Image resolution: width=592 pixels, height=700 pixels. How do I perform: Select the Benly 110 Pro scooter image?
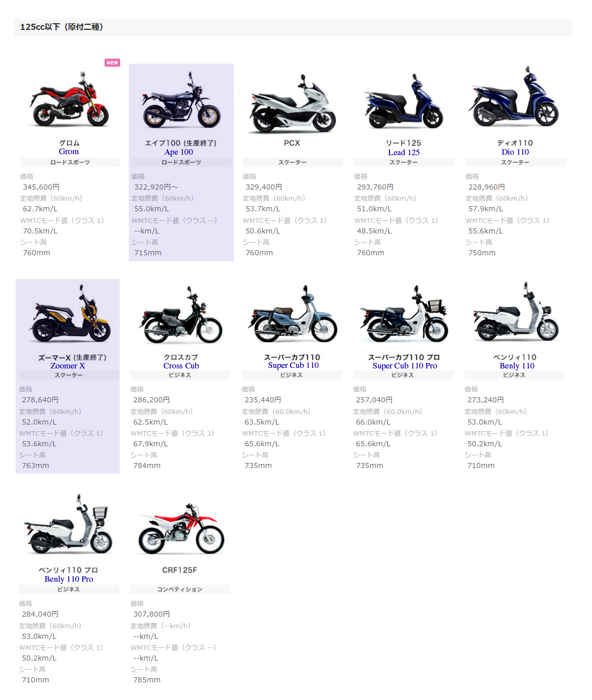pyautogui.click(x=69, y=526)
